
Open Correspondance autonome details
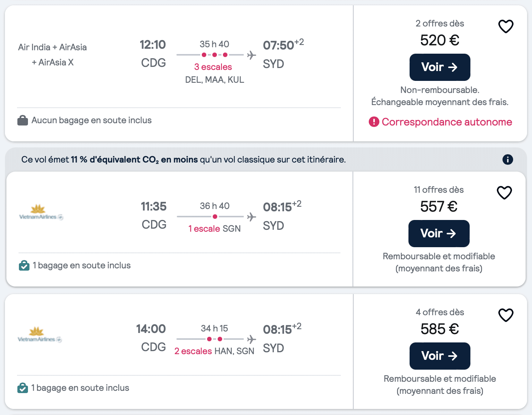[447, 122]
